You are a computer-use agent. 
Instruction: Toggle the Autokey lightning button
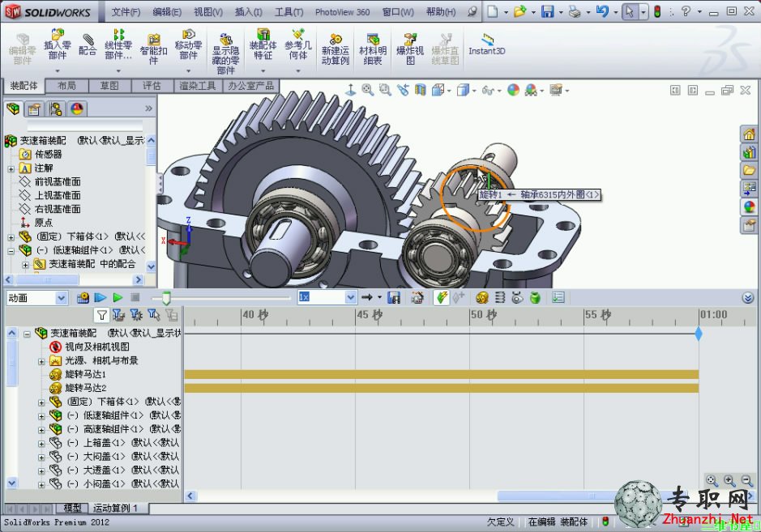point(441,297)
